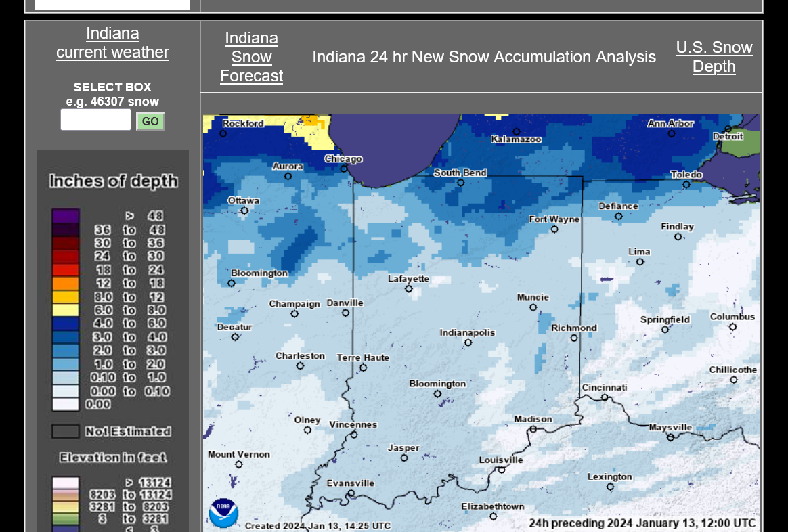This screenshot has height=532, width=788.
Task: Click the Indianapolis city marker
Action: (x=468, y=343)
